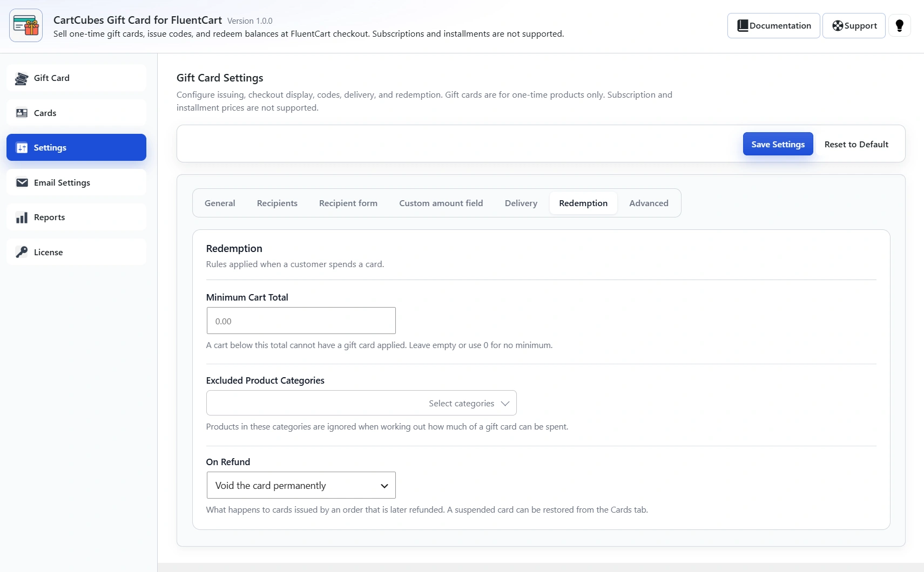This screenshot has height=572, width=924.
Task: Click the Cards sidebar icon
Action: click(x=22, y=113)
